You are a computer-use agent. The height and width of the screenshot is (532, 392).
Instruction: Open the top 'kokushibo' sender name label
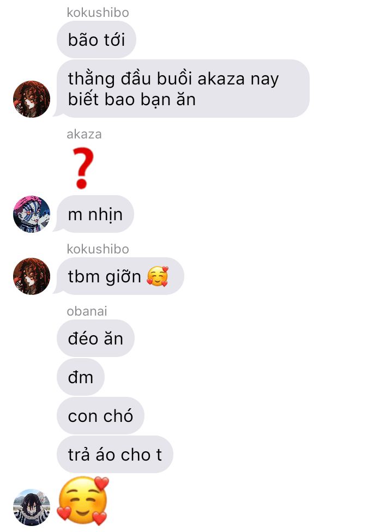(x=98, y=13)
